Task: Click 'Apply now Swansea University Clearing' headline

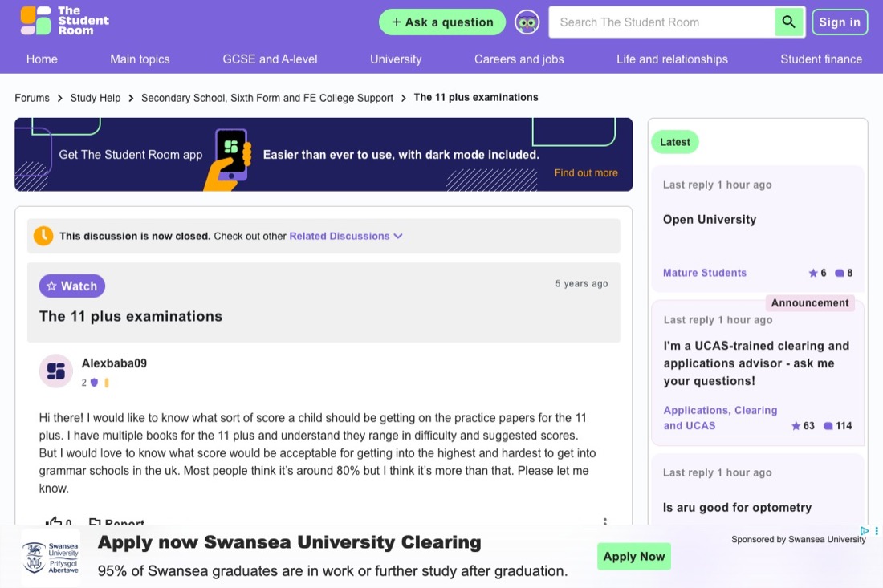Action: (x=290, y=542)
